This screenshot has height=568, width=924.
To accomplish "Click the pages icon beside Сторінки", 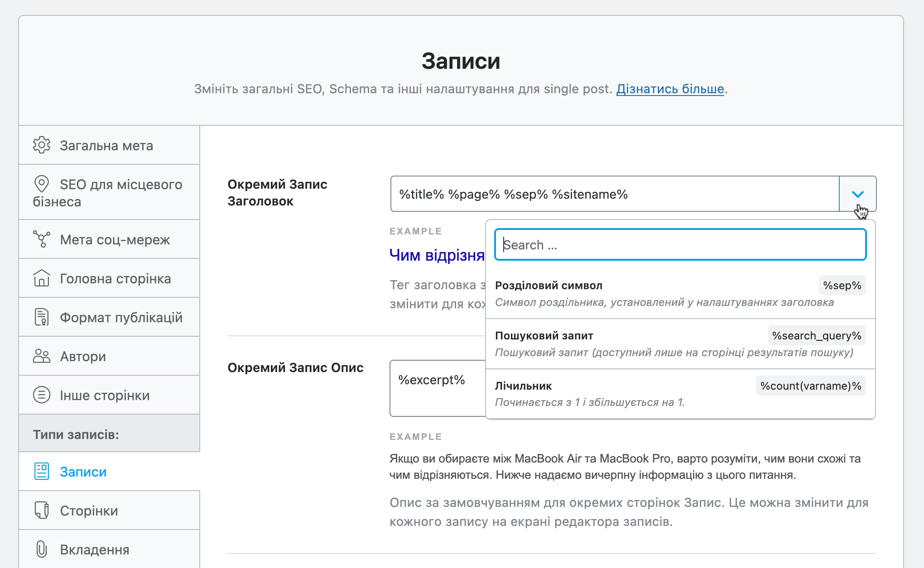I will point(41,510).
